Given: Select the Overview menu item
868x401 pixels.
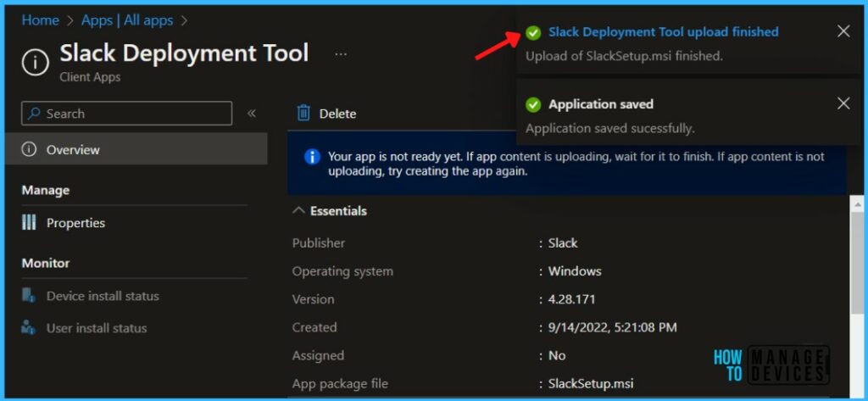Looking at the screenshot, I should tap(136, 149).
